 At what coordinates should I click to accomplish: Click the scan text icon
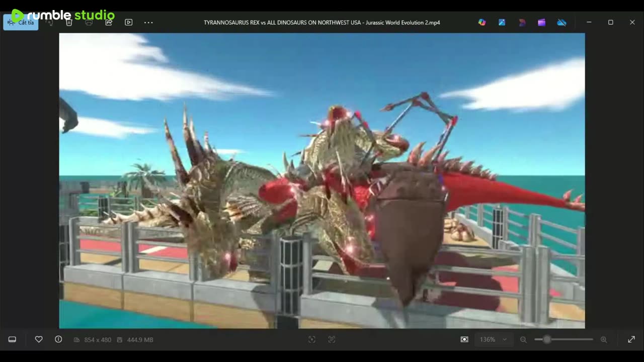click(332, 340)
